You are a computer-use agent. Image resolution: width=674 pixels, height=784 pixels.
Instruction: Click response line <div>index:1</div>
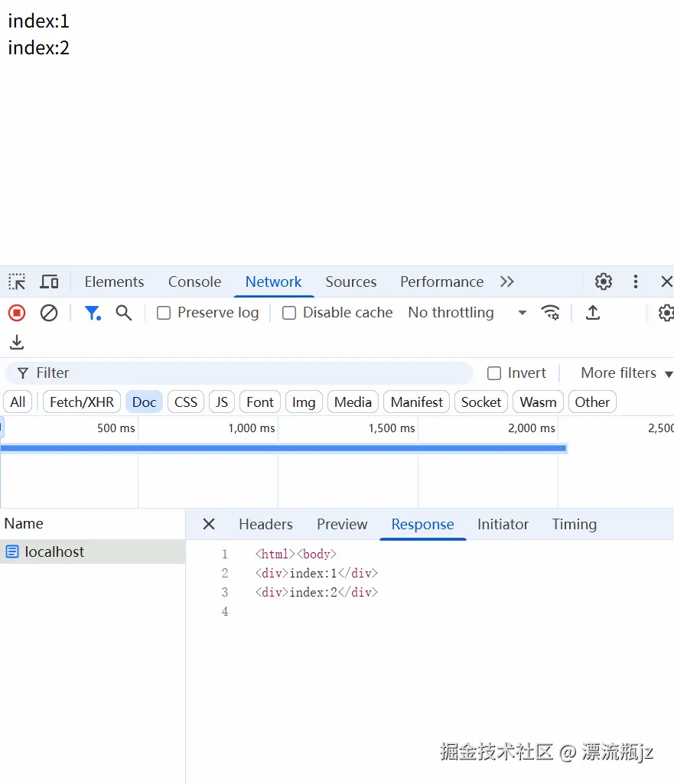click(x=317, y=573)
